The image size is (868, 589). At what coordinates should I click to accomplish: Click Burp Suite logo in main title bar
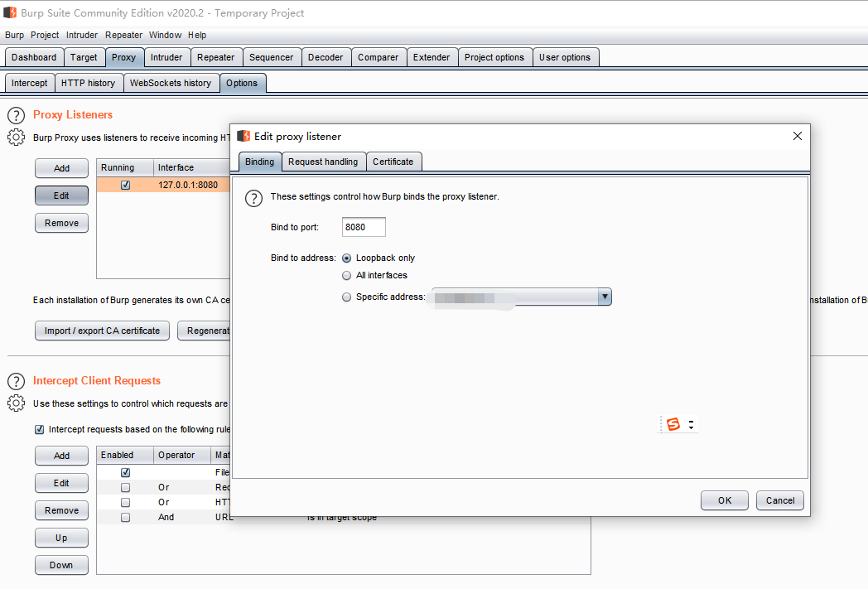pyautogui.click(x=10, y=12)
